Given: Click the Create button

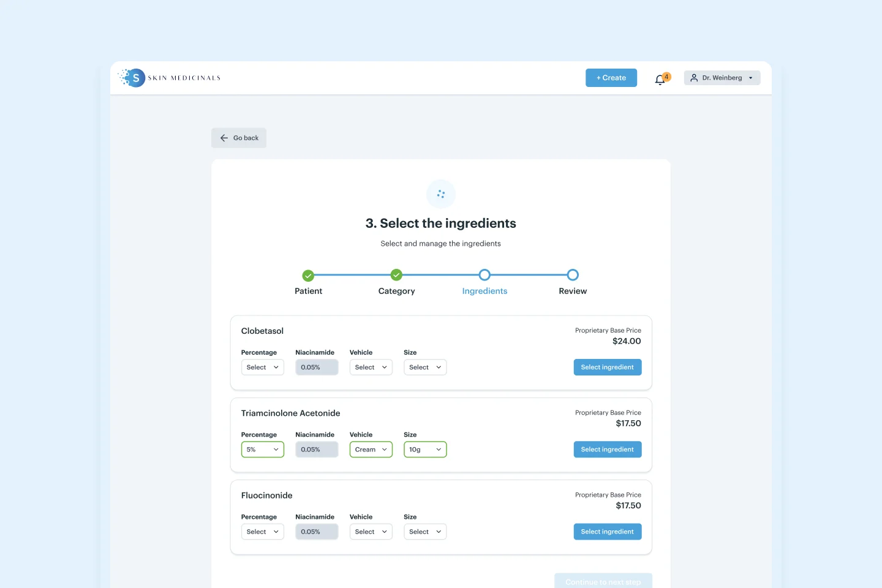Looking at the screenshot, I should [x=611, y=78].
